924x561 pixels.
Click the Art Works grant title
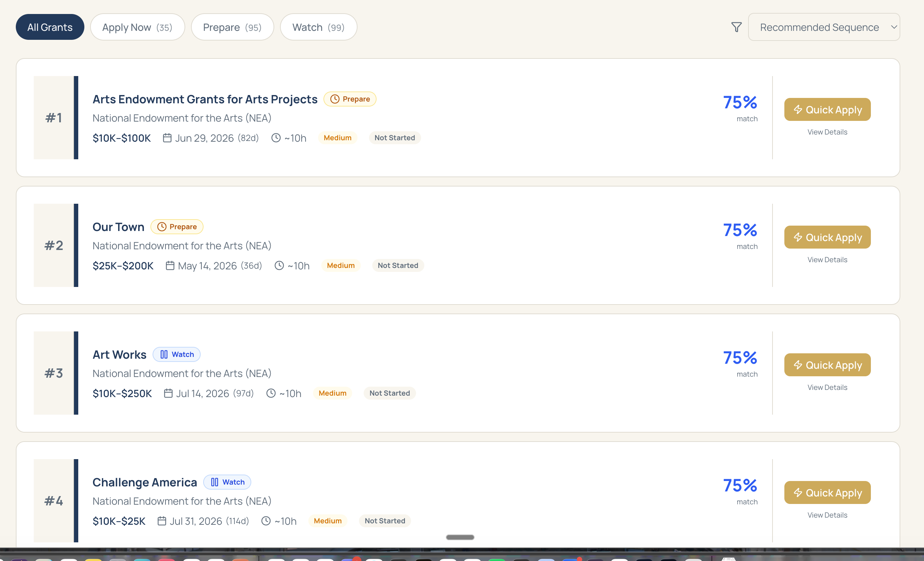[x=119, y=354]
